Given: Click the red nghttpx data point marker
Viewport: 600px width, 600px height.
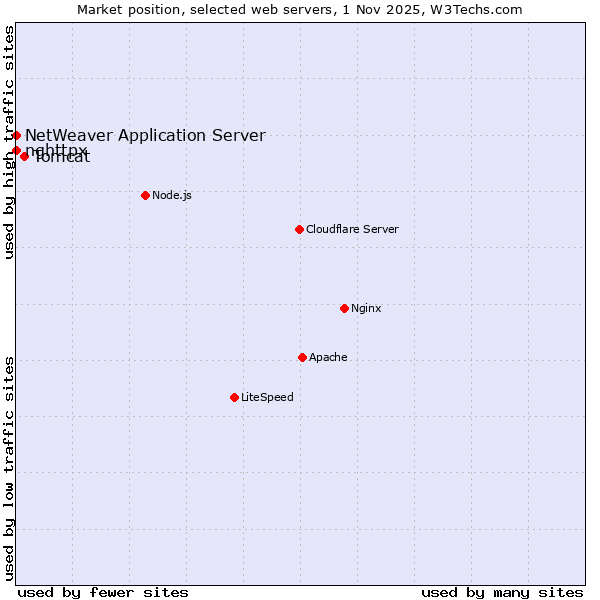Looking at the screenshot, I should point(17,150).
